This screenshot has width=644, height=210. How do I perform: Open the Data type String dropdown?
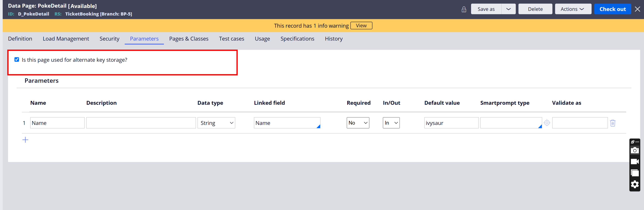pos(216,123)
